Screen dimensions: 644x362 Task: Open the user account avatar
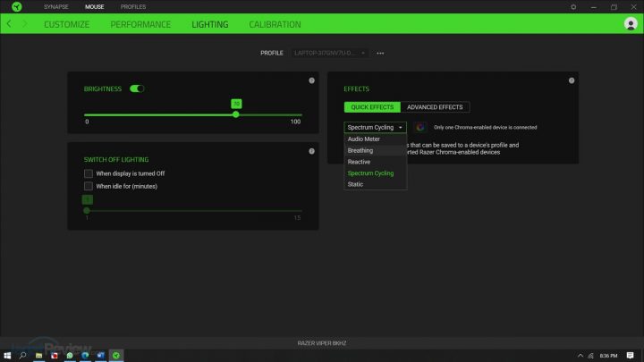click(630, 24)
